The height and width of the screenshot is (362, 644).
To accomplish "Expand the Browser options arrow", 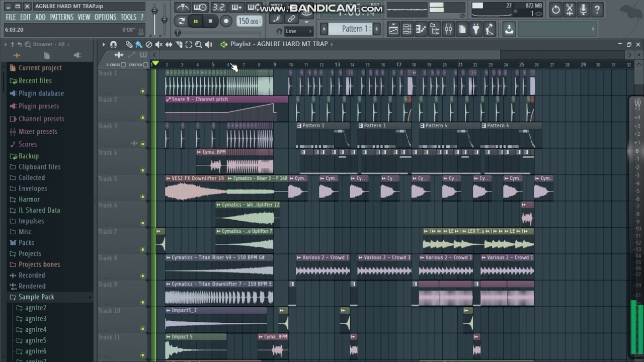I will tap(6, 44).
